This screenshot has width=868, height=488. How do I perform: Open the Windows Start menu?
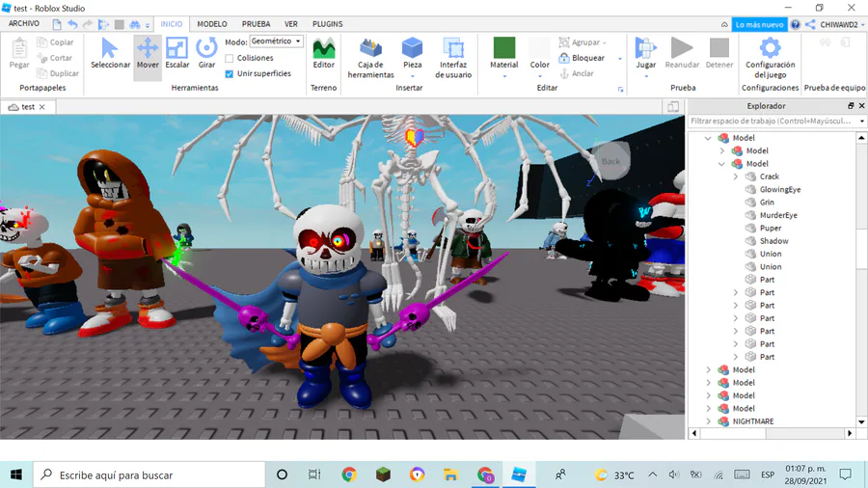point(16,474)
